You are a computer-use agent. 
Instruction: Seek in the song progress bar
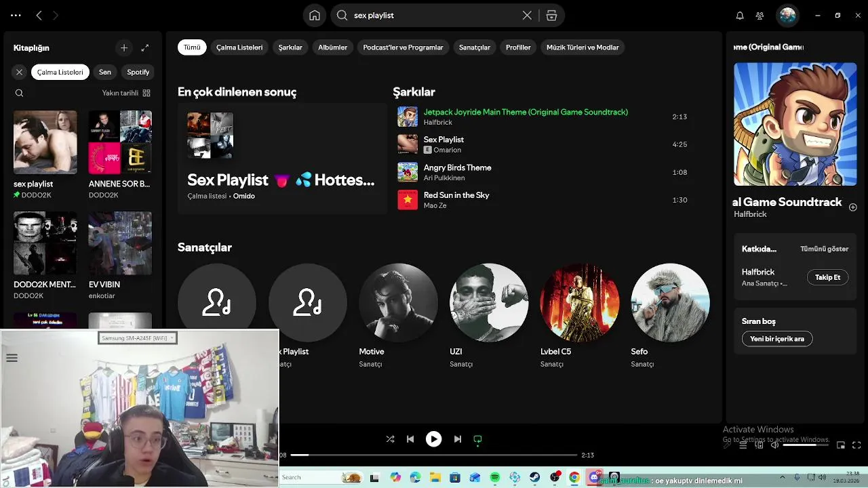pos(433,455)
